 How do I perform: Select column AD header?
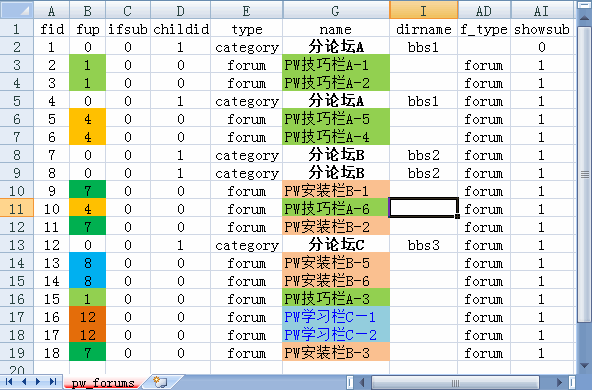484,10
